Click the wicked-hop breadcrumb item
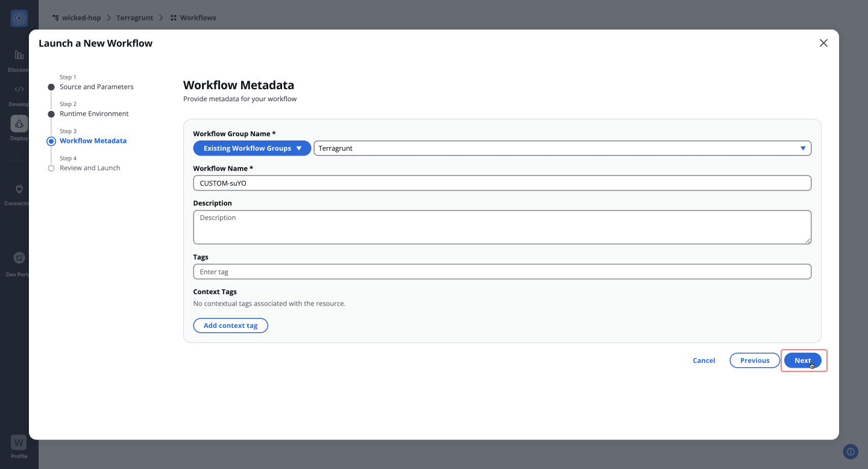The image size is (868, 469). tap(81, 18)
